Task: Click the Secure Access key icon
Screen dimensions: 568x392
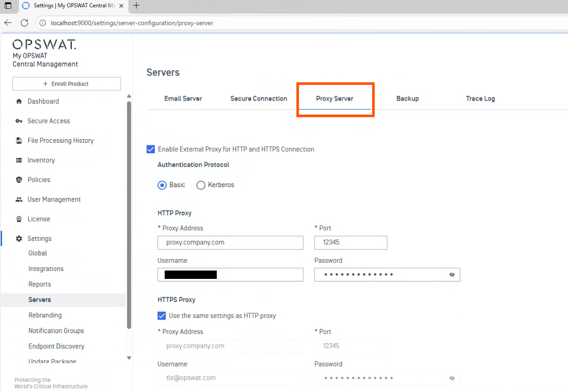Action: coord(19,121)
